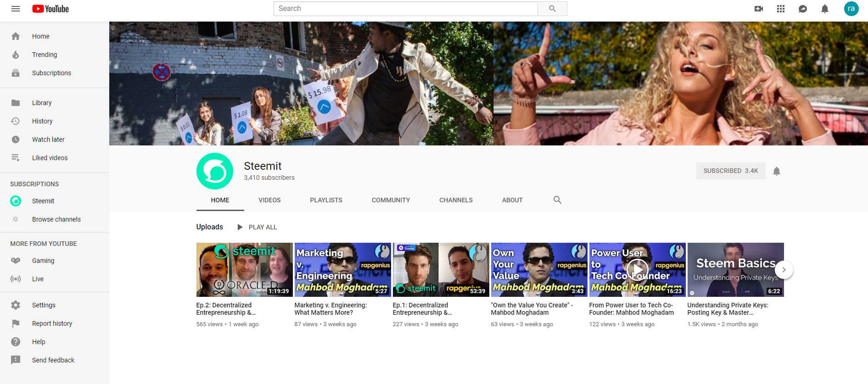Open the Uploads section title link
This screenshot has width=868, height=384.
(x=210, y=227)
